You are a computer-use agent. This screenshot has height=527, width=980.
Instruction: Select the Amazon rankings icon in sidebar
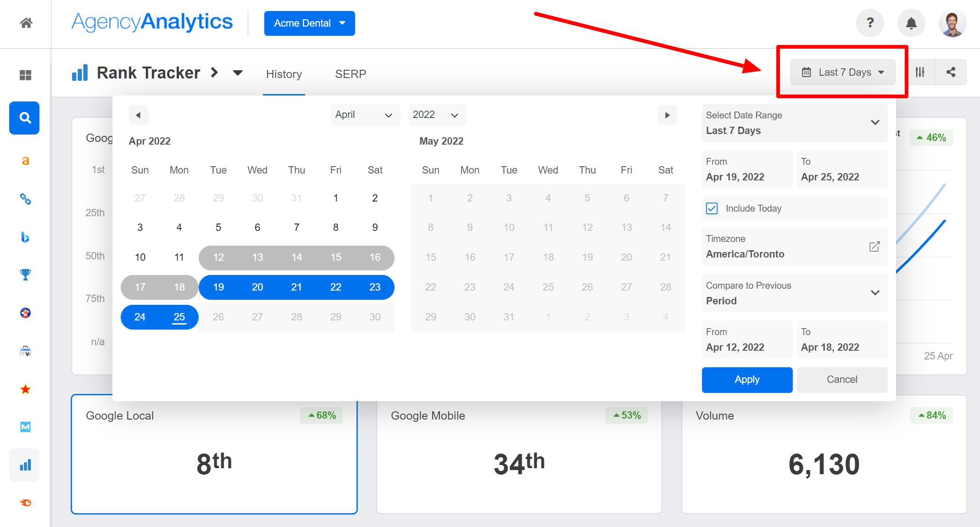point(25,161)
